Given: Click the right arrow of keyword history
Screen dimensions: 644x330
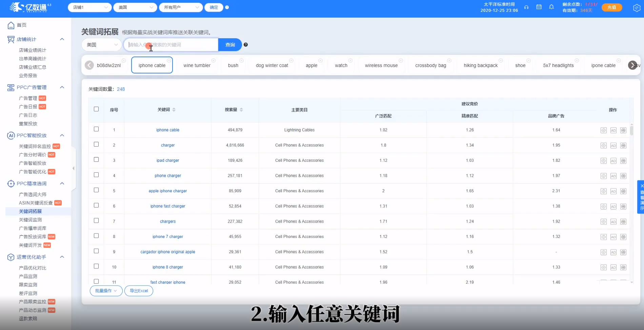Looking at the screenshot, I should pyautogui.click(x=632, y=65).
